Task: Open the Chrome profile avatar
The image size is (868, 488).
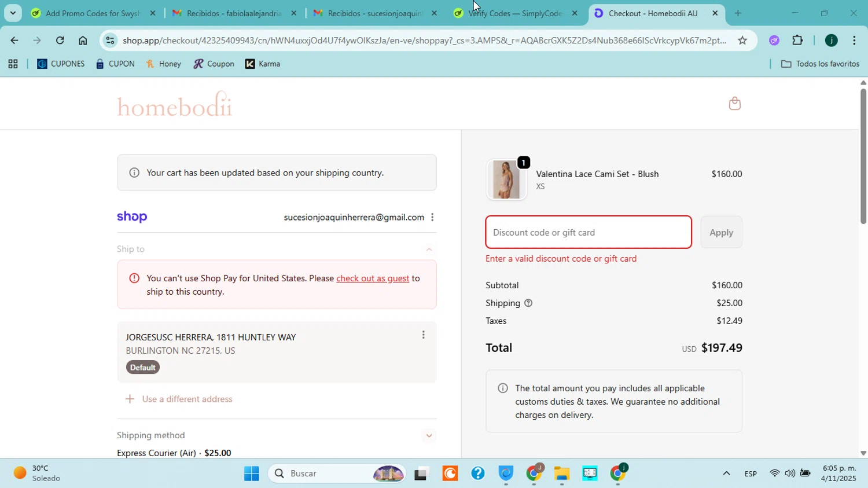Action: (831, 40)
